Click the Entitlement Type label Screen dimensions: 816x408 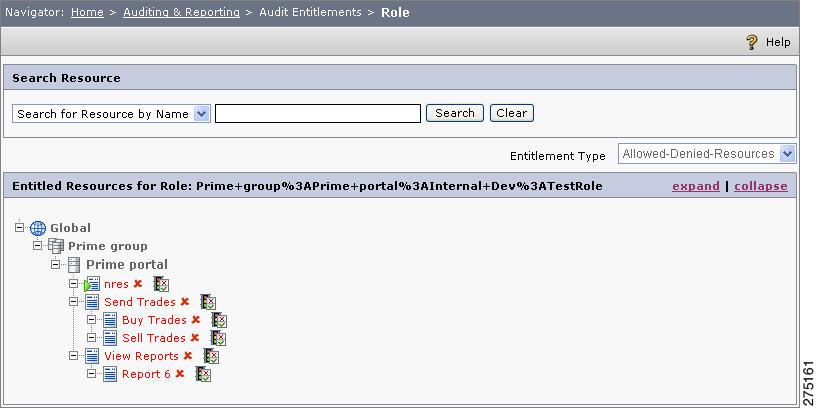[557, 156]
